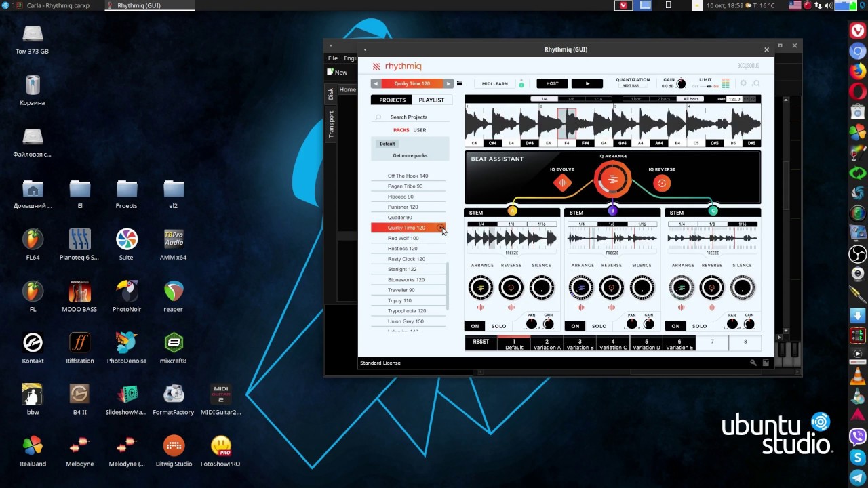This screenshot has width=868, height=488.
Task: Switch to the PLAYLIST tab
Action: (431, 100)
